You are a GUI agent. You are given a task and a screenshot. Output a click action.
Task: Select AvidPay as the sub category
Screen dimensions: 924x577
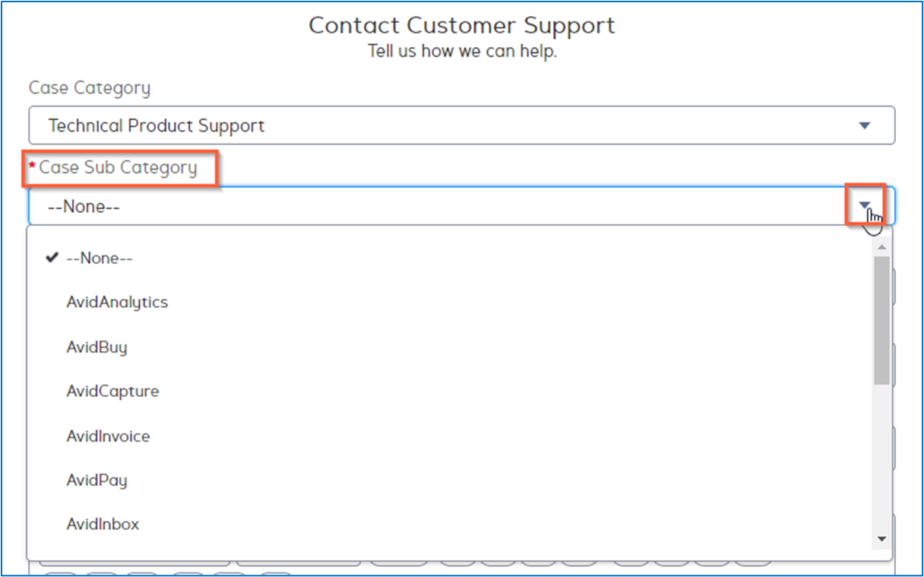97,480
